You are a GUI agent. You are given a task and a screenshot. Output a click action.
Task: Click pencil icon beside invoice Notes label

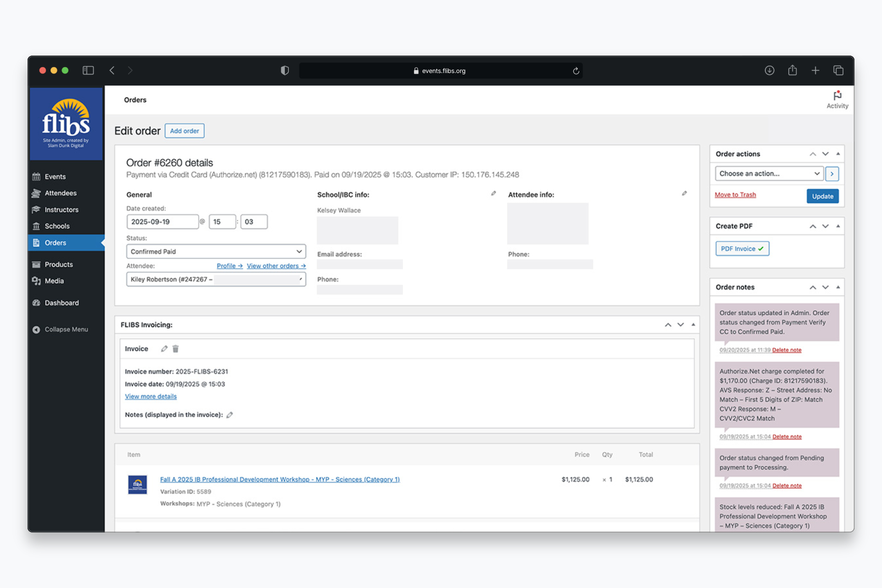coord(230,415)
